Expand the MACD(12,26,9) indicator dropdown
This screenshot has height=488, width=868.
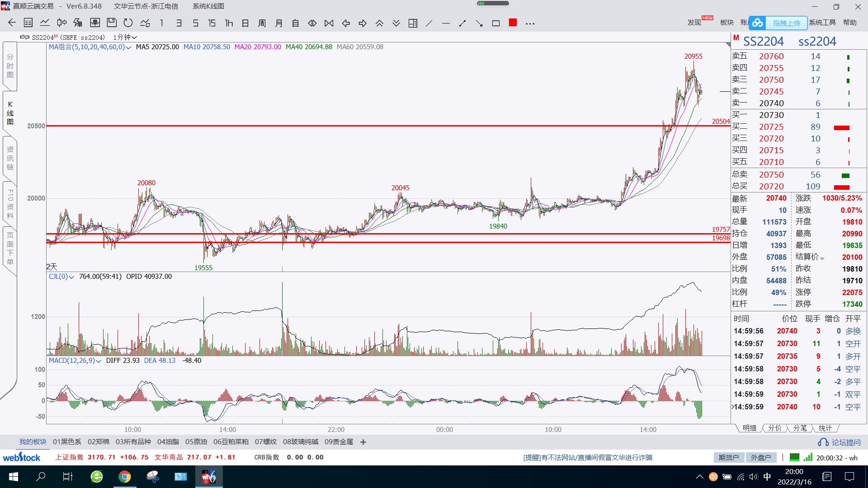coord(98,361)
